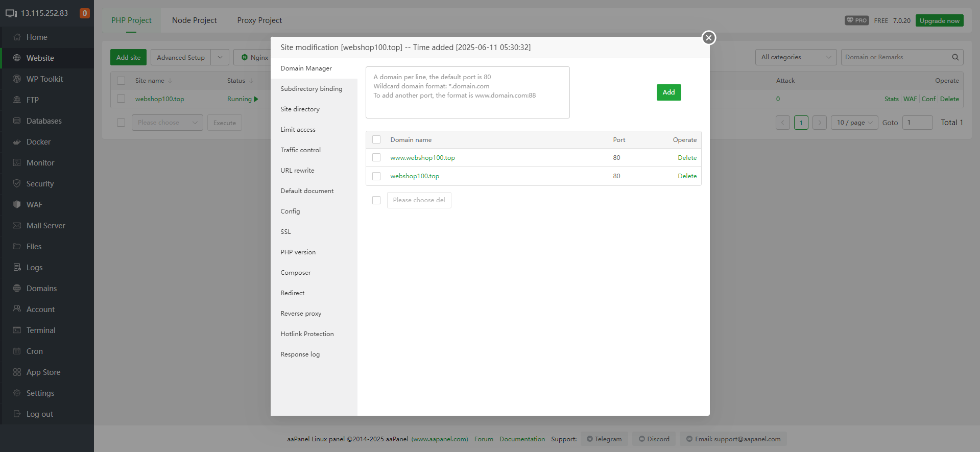The image size is (980, 452).
Task: Delete the www.webshop100.top domain
Action: [687, 158]
